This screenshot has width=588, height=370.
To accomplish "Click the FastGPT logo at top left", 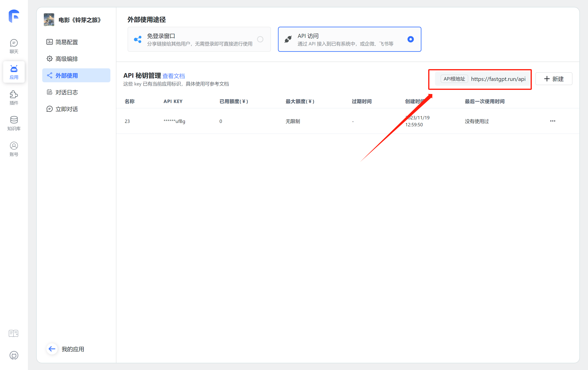I will pos(14,16).
